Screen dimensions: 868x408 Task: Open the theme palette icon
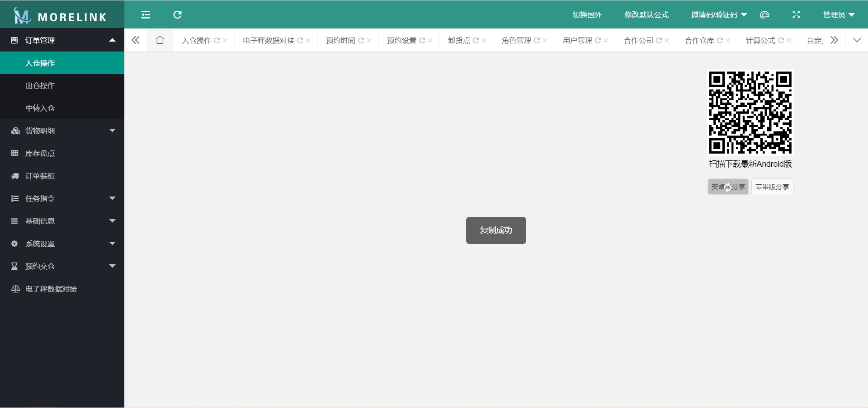[764, 15]
